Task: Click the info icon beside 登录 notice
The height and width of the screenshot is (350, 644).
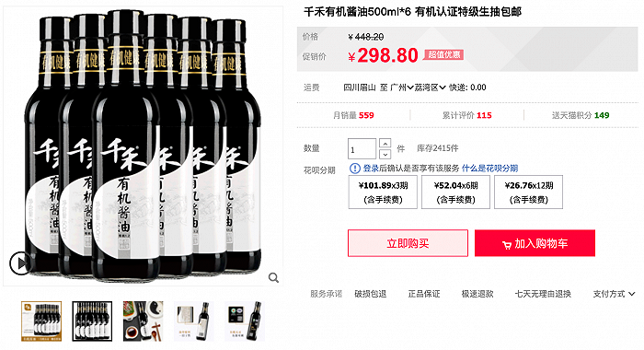Action: 355,169
